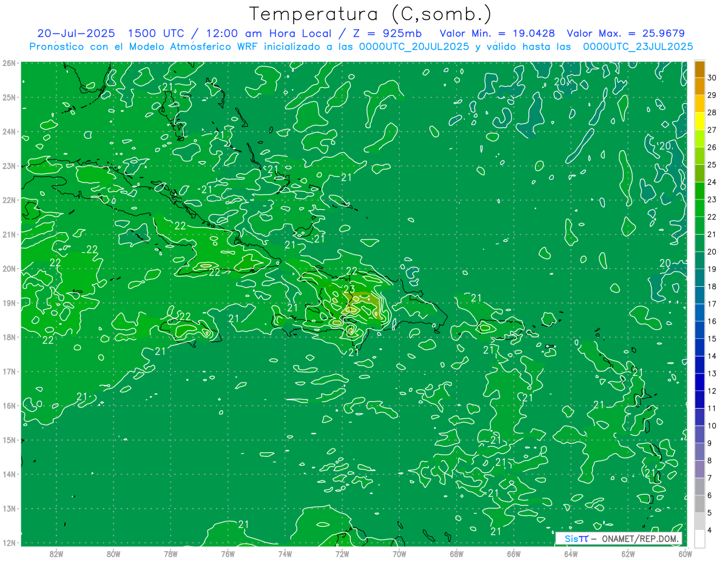Click the "19N" latitude axis label
This screenshot has width=728, height=562.
coord(9,303)
